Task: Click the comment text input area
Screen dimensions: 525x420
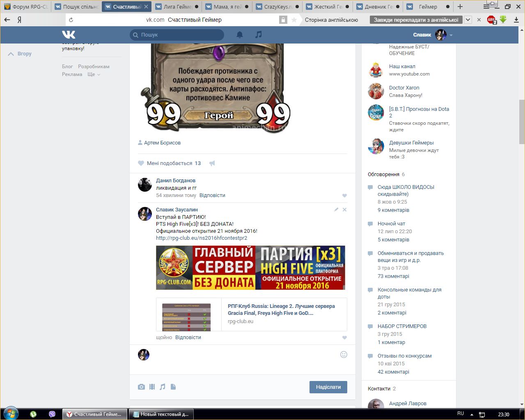Action: coord(245,354)
